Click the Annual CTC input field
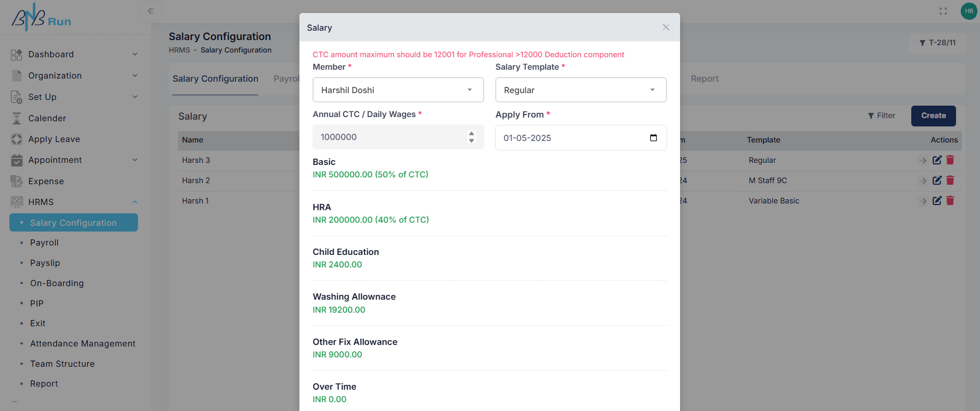Viewport: 980px width, 411px height. pos(391,137)
